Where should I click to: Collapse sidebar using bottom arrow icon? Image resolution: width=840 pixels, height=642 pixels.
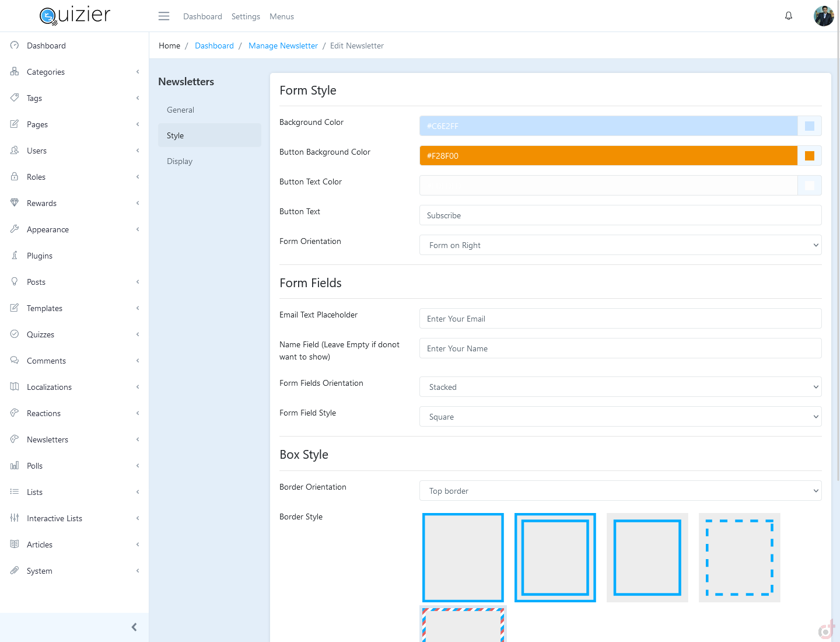(134, 627)
